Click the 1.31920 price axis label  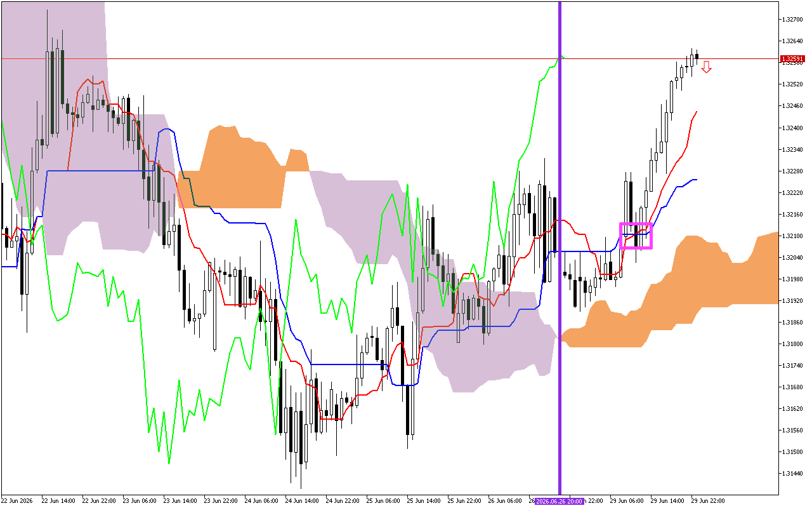click(792, 301)
